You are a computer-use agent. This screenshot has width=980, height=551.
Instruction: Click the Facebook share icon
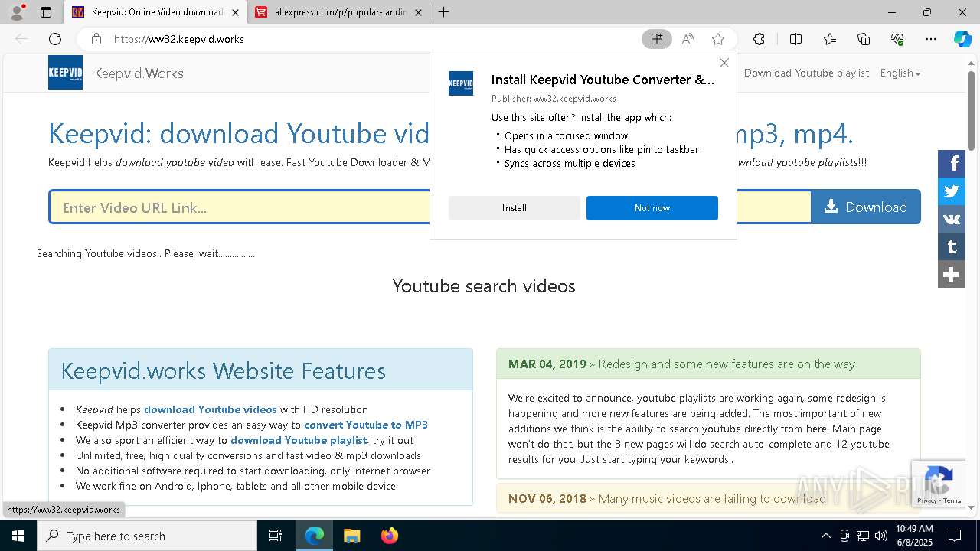pos(952,164)
